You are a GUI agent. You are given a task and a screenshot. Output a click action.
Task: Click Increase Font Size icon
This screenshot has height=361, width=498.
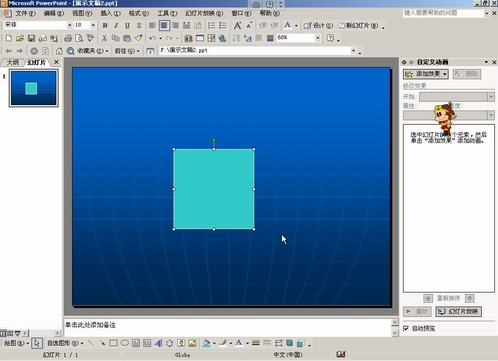coord(237,25)
